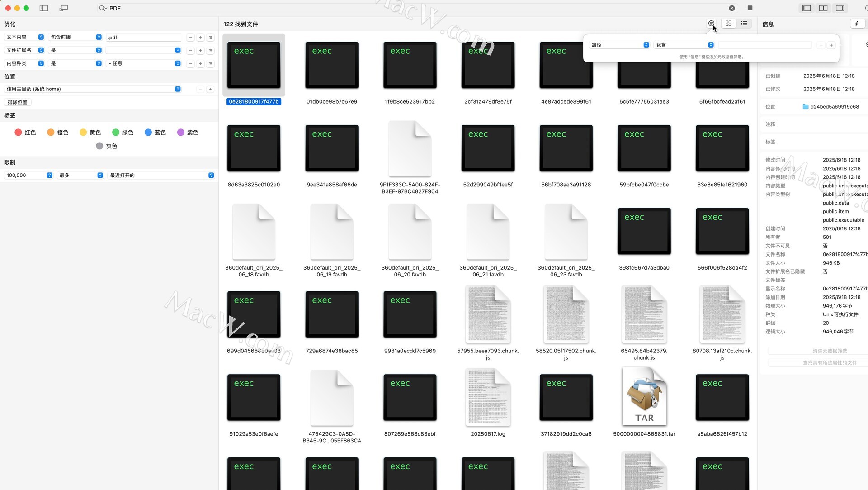This screenshot has width=868, height=490.
Task: Open the 内容种类 attribute dropdown
Action: tap(24, 63)
